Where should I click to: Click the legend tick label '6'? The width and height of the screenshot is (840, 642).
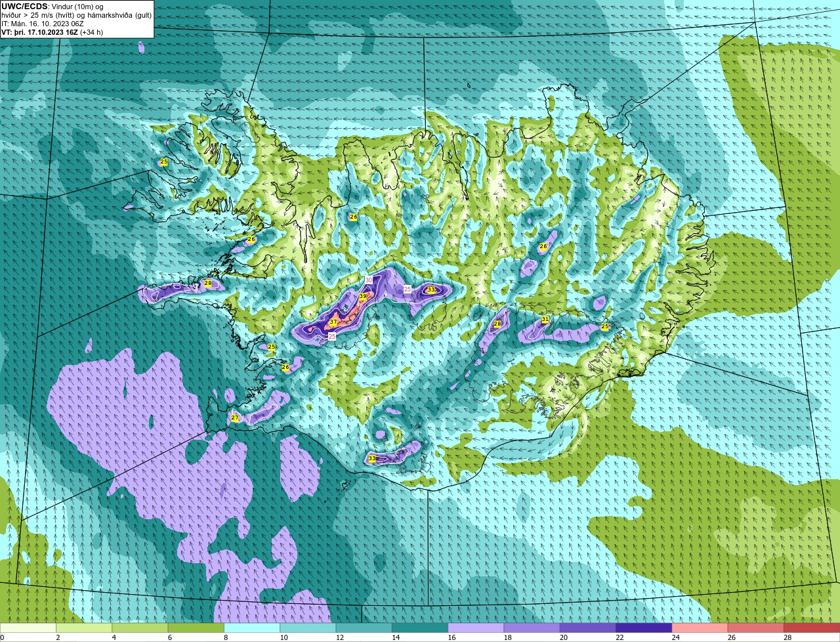click(x=169, y=637)
